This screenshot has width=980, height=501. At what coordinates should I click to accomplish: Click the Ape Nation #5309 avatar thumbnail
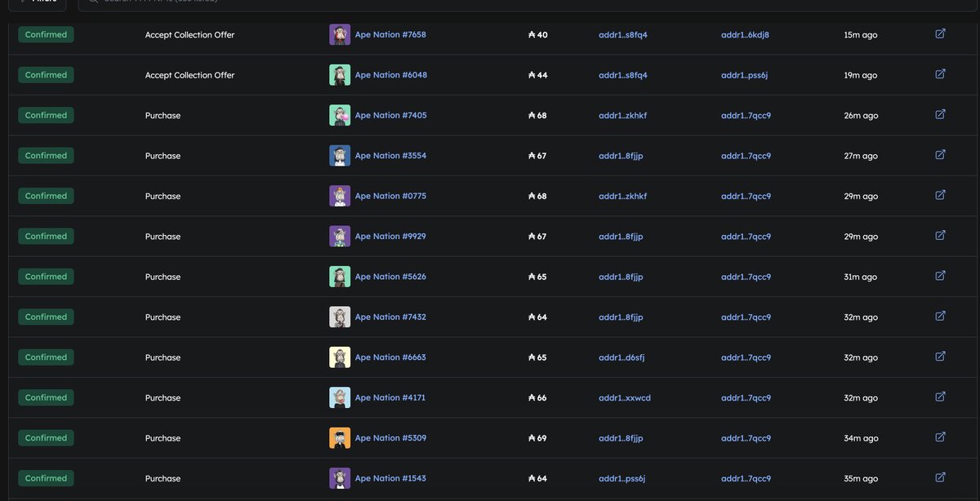(x=340, y=438)
